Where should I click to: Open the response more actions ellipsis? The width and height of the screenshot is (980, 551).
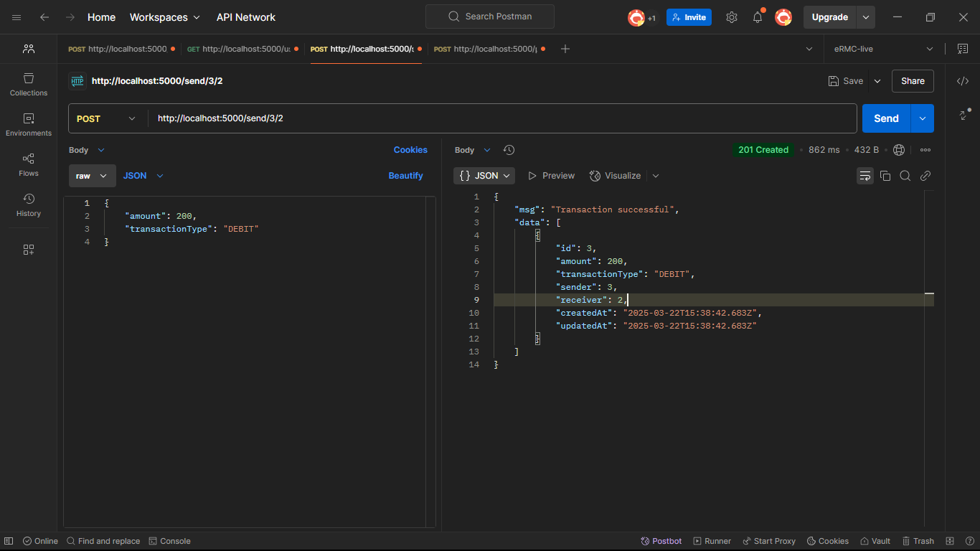[x=925, y=150]
